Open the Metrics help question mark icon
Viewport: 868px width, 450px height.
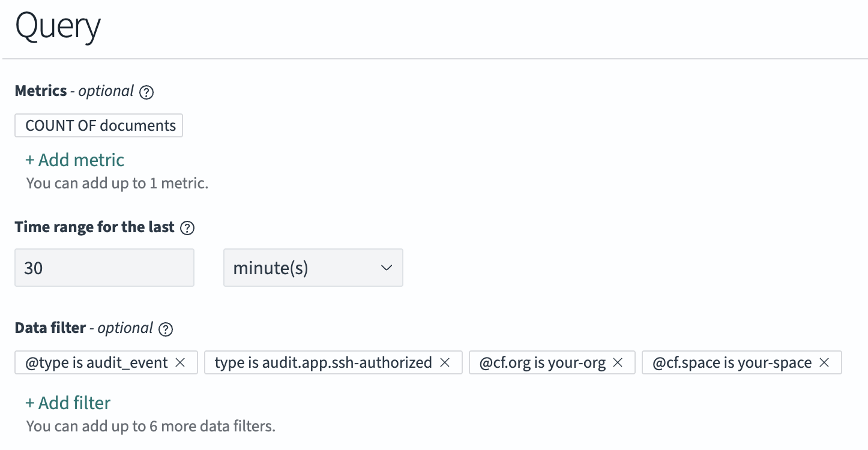tap(146, 92)
